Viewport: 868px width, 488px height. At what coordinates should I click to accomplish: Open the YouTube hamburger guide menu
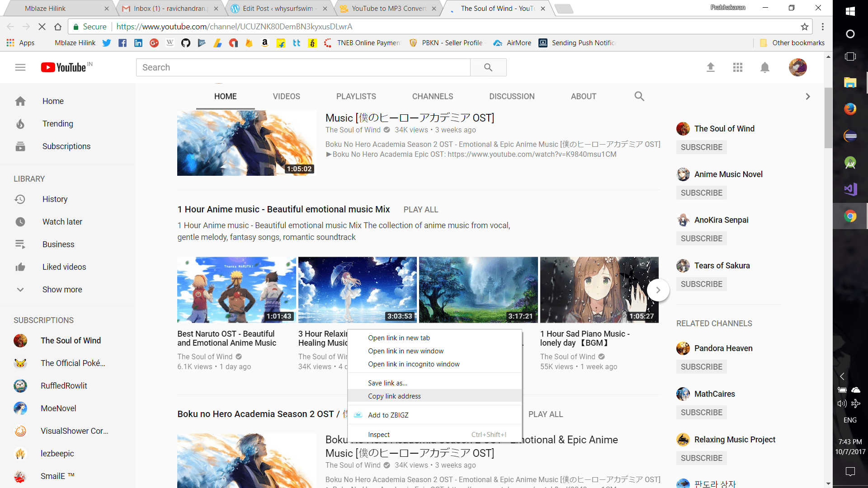point(20,67)
